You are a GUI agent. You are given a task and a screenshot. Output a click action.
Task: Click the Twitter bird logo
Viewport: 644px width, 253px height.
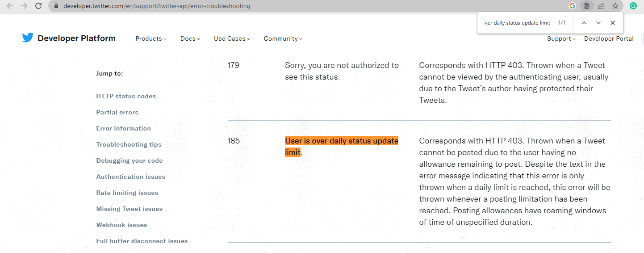pyautogui.click(x=28, y=38)
